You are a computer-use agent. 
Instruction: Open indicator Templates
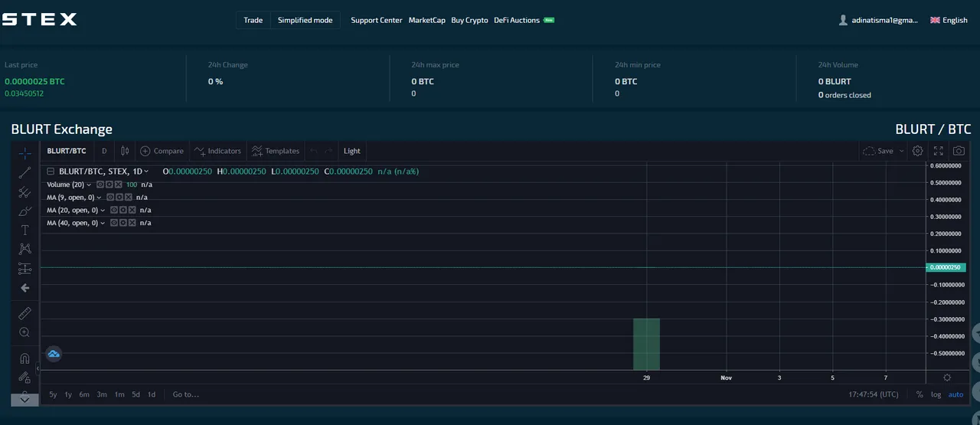pos(275,151)
